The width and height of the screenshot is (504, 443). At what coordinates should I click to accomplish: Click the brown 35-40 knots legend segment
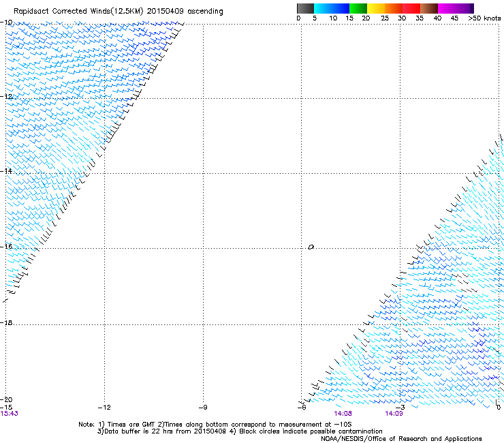point(429,8)
